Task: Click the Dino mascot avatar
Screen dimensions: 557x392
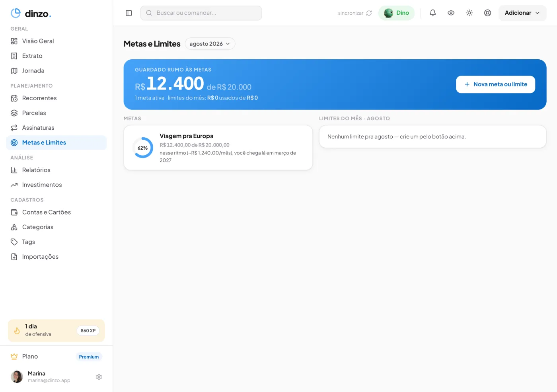Action: [x=389, y=13]
